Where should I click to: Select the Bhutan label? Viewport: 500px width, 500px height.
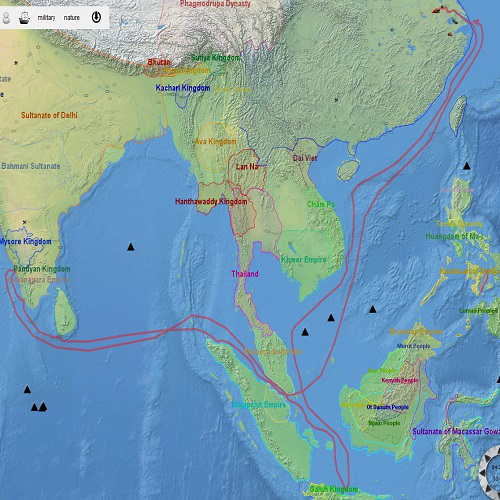(159, 62)
